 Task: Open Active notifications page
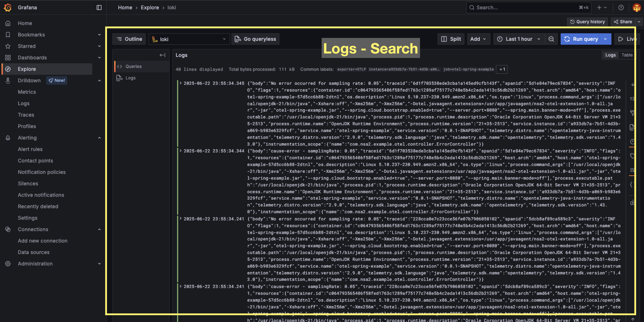click(41, 195)
